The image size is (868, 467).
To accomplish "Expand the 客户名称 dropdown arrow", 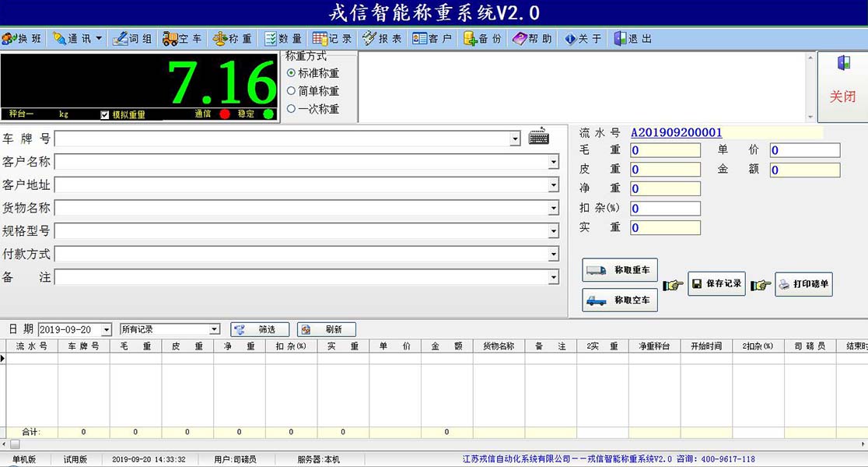I will tap(554, 162).
